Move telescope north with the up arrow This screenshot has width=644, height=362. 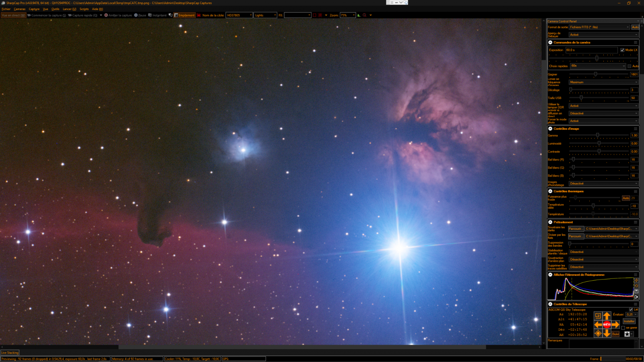click(607, 316)
